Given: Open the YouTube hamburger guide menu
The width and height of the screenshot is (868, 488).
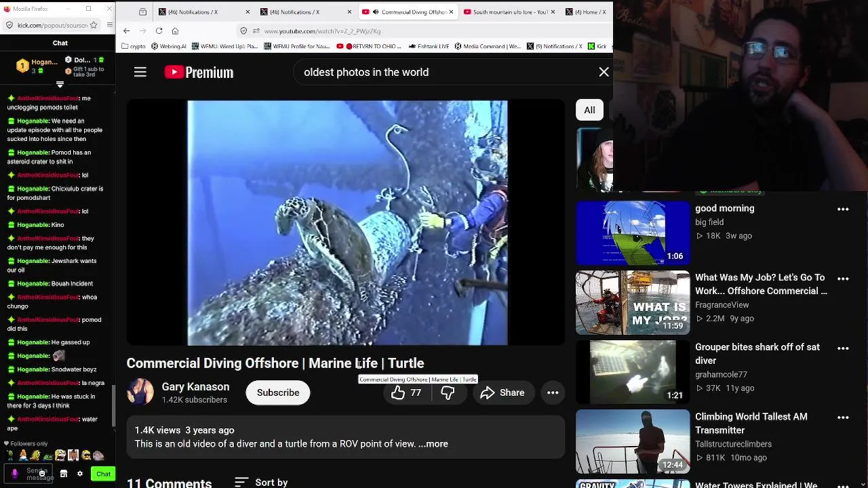Looking at the screenshot, I should click(140, 72).
